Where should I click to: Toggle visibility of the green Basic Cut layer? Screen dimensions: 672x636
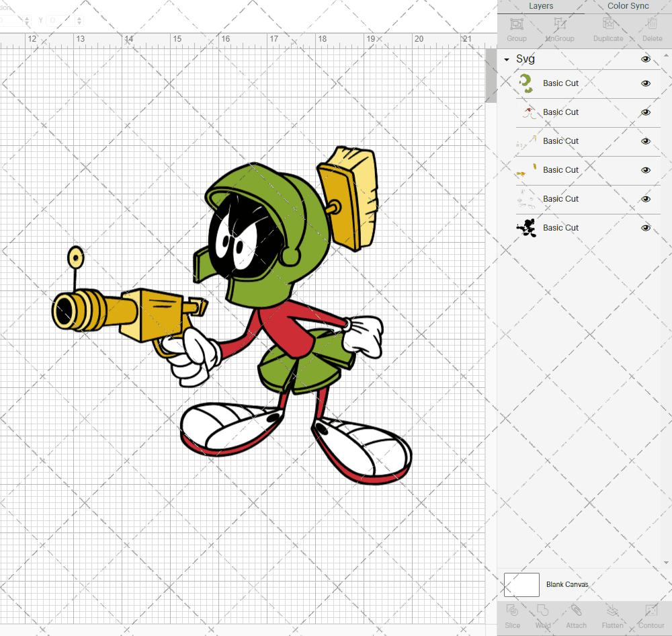(x=646, y=83)
